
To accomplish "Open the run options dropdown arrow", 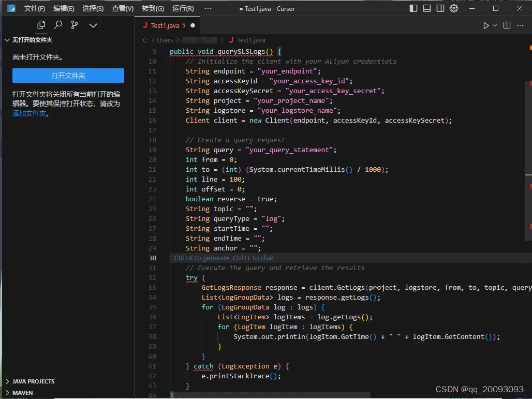I will pyautogui.click(x=495, y=25).
